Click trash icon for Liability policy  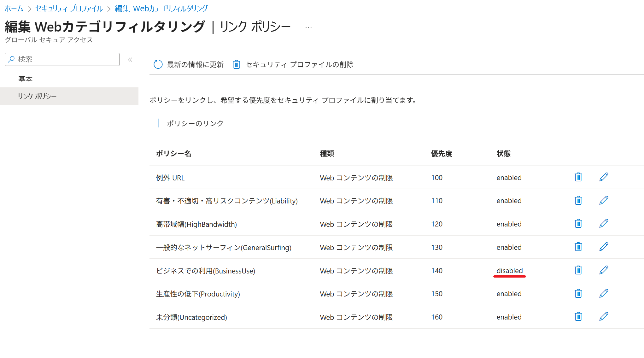578,201
